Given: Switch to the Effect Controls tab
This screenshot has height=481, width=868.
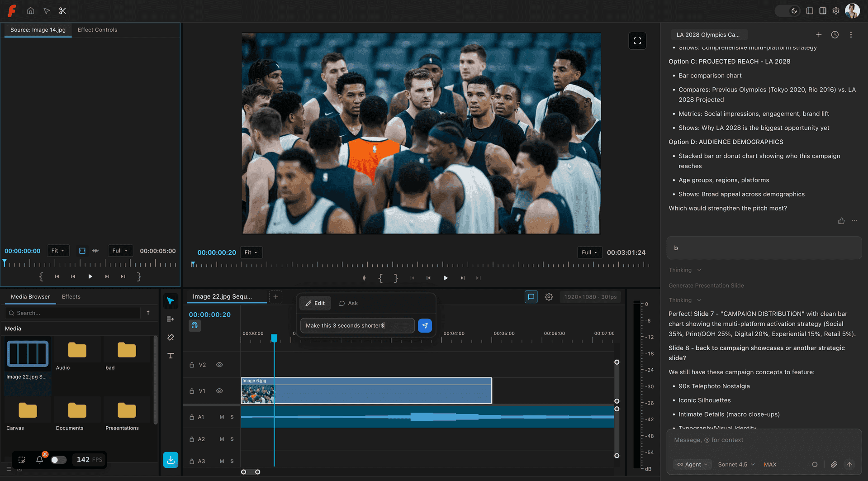Looking at the screenshot, I should tap(97, 30).
